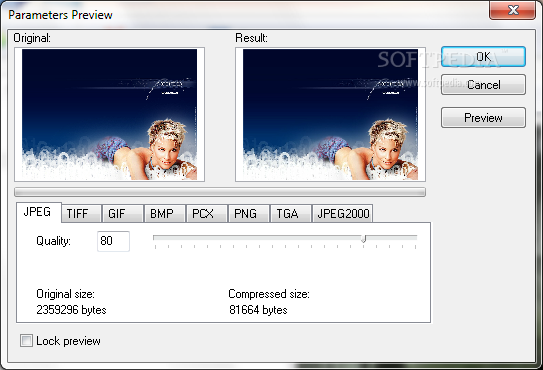Click the progress bar below previews

tap(220, 192)
